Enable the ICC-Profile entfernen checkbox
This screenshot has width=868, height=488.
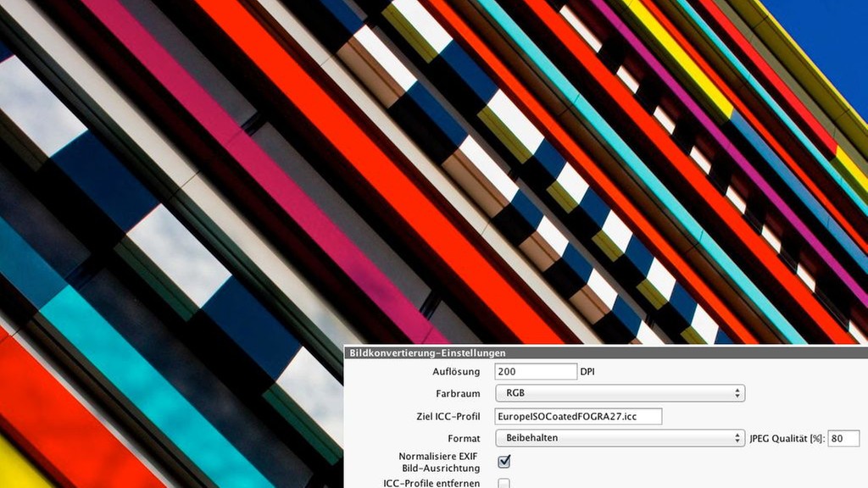[x=504, y=484]
